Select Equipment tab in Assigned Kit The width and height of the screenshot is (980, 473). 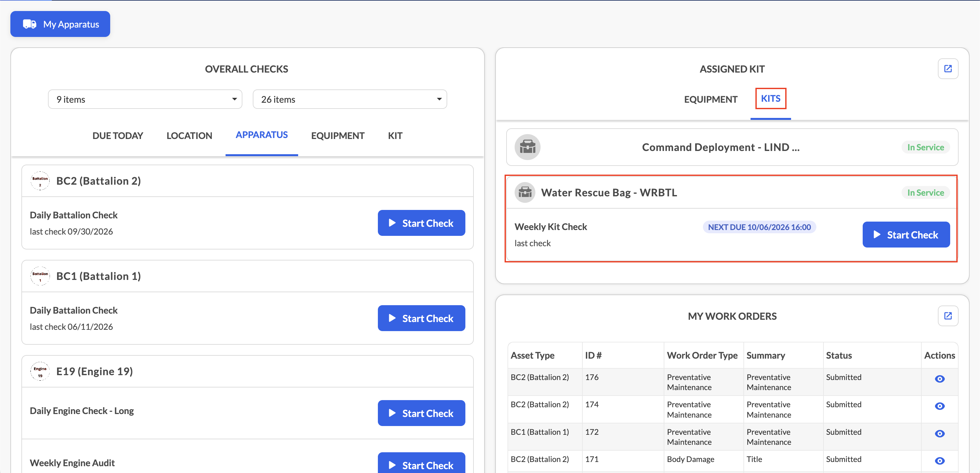pyautogui.click(x=711, y=99)
